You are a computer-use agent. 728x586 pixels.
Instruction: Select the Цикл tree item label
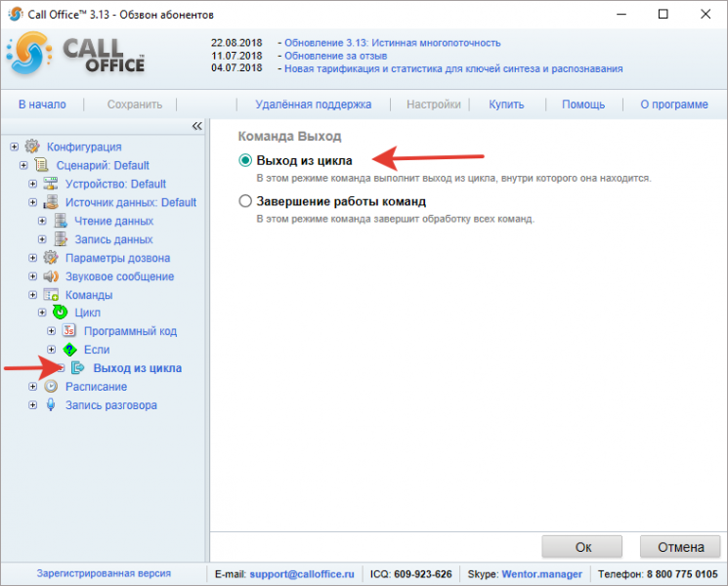pyautogui.click(x=87, y=313)
